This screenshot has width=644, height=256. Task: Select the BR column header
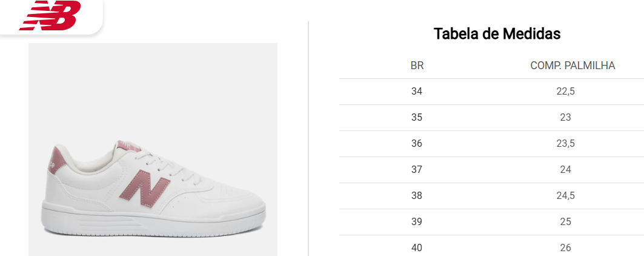417,66
